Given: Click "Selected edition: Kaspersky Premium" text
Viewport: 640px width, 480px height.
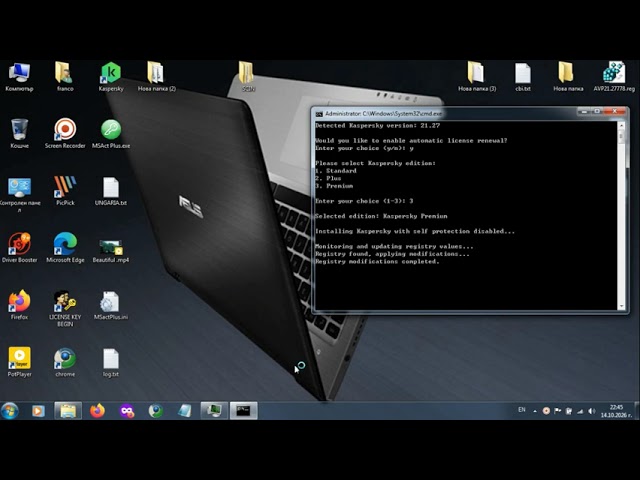Looking at the screenshot, I should (381, 216).
